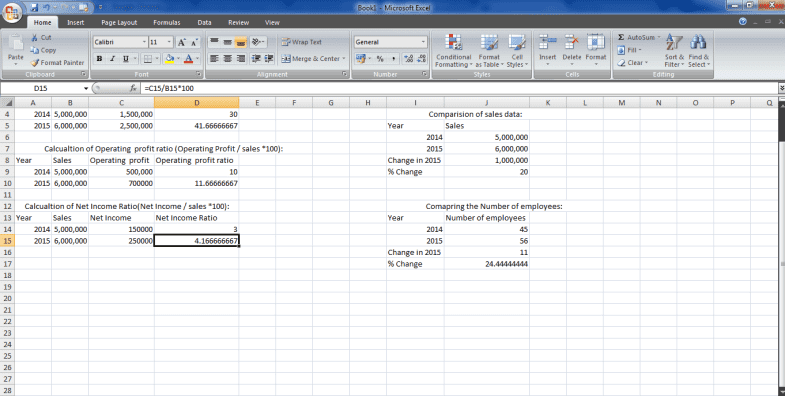Apply Accounting Number Format icon
Screen dimensions: 785x396
click(360, 59)
